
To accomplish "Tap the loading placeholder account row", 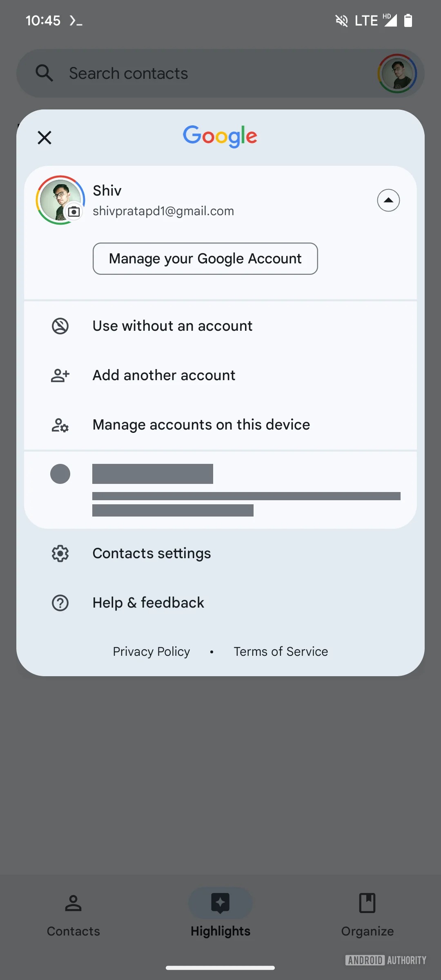I will tap(220, 490).
